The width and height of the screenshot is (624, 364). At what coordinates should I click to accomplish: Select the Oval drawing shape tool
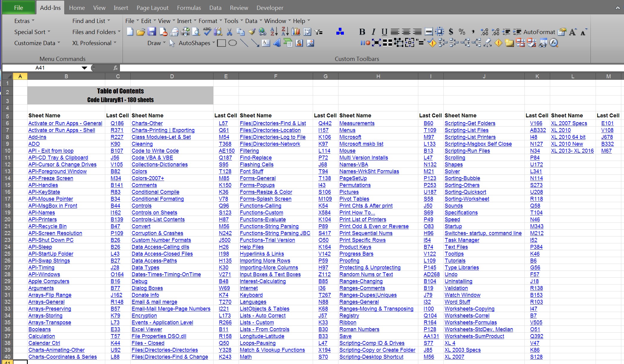pos(232,43)
